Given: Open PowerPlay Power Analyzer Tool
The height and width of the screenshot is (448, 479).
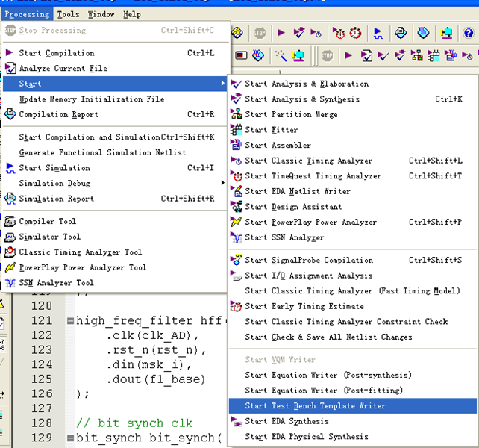Looking at the screenshot, I should (x=115, y=267).
